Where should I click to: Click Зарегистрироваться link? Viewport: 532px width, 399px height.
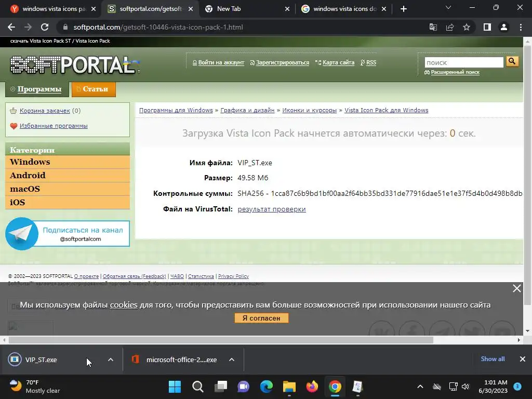[282, 62]
